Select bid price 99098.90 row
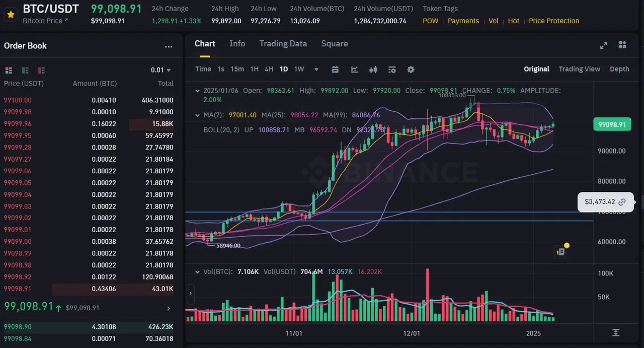This screenshot has height=348, width=644. tap(89, 327)
